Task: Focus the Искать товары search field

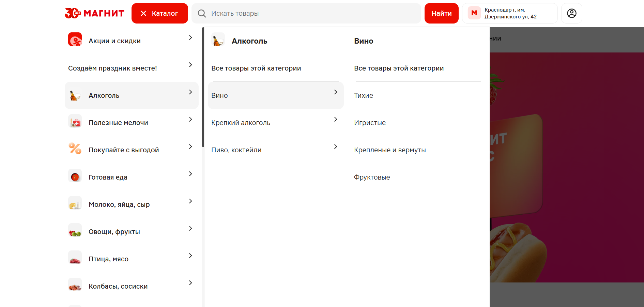Action: (x=306, y=13)
